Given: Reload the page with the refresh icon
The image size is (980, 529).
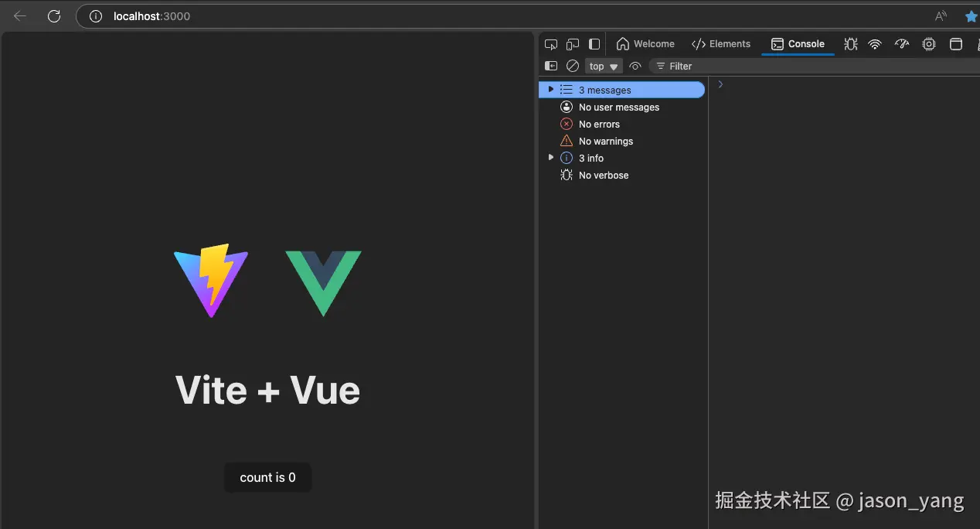Looking at the screenshot, I should 54,16.
